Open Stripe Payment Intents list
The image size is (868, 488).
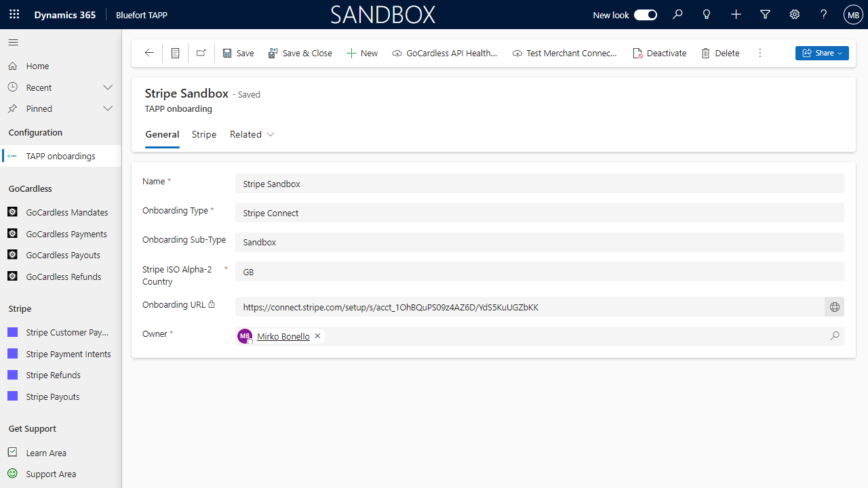click(x=60, y=354)
